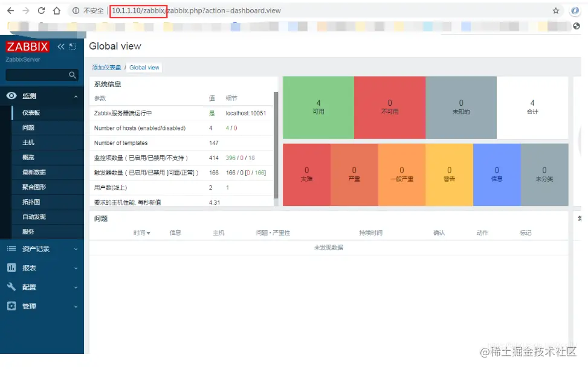The height and width of the screenshot is (369, 588).
Task: Click the 确认 column header
Action: coord(439,233)
